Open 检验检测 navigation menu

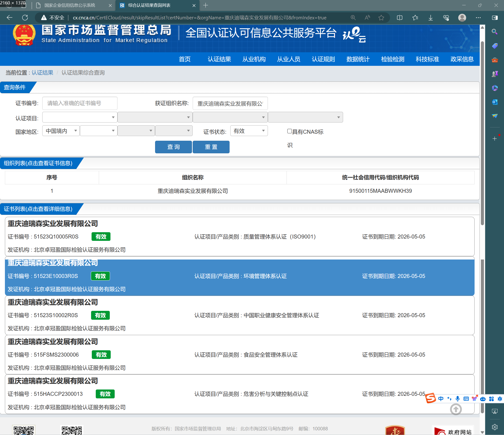point(393,59)
